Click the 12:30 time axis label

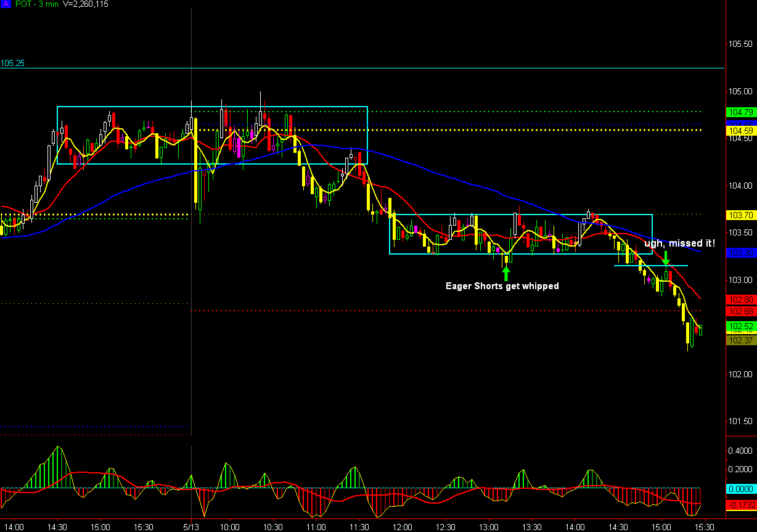(x=445, y=528)
